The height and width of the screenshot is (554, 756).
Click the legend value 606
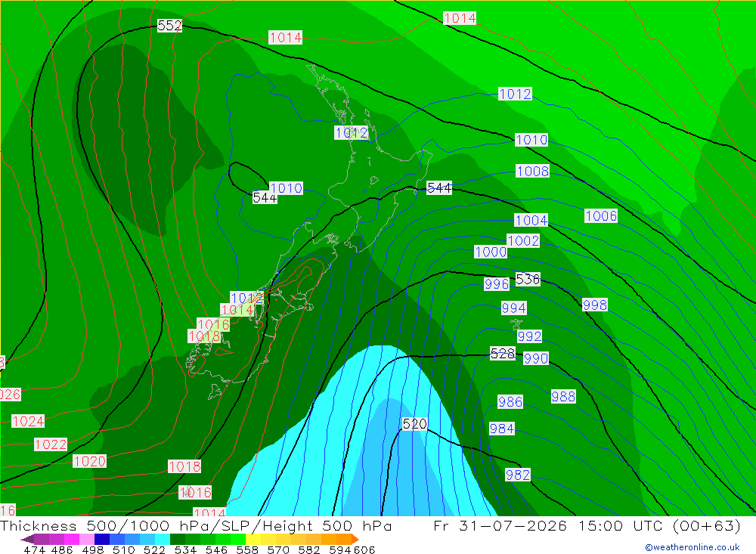364,549
